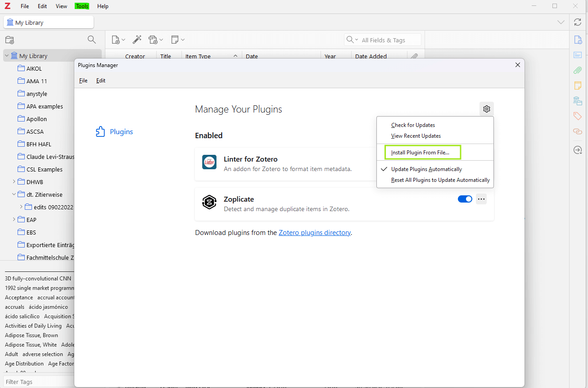Open Zoplicate more options button
The image size is (588, 388).
[x=481, y=199]
